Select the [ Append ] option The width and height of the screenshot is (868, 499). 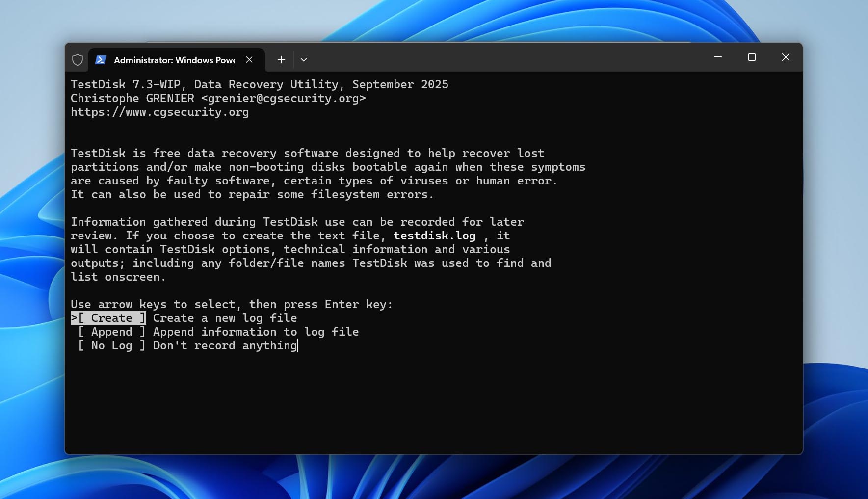point(112,332)
